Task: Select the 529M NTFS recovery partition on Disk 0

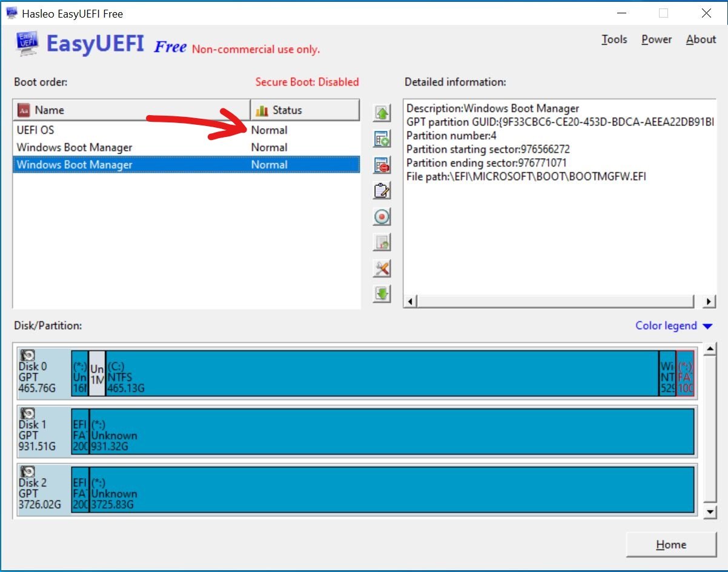Action: click(x=667, y=373)
